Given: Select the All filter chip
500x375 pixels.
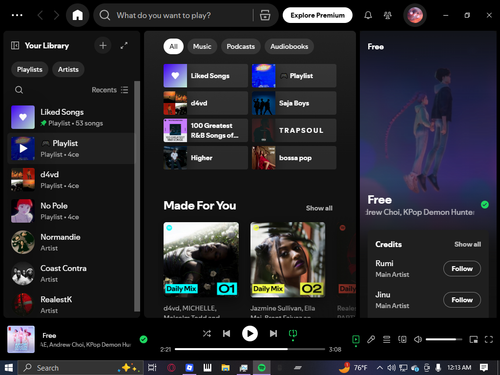Looking at the screenshot, I should tap(173, 46).
